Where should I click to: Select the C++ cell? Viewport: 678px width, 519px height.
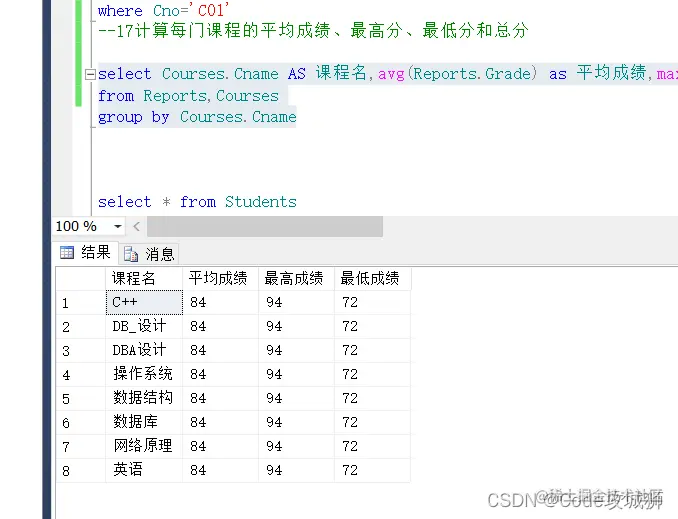click(x=144, y=302)
